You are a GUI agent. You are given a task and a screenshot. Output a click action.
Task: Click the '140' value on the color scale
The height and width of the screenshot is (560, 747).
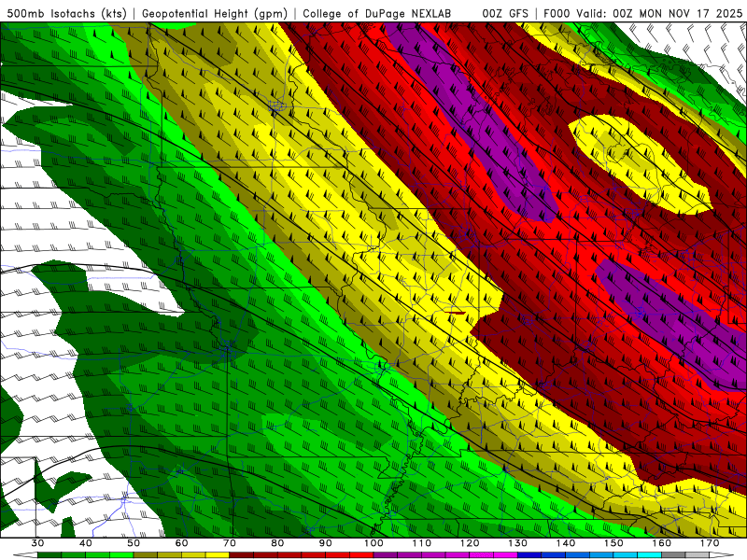tap(566, 543)
